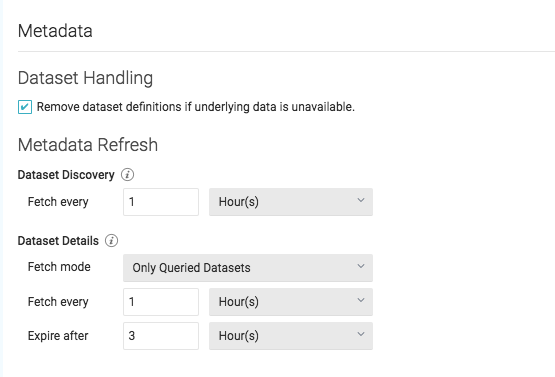Click Fetch every label under Dataset Details
Viewport: 555px width, 377px height.
pos(58,302)
